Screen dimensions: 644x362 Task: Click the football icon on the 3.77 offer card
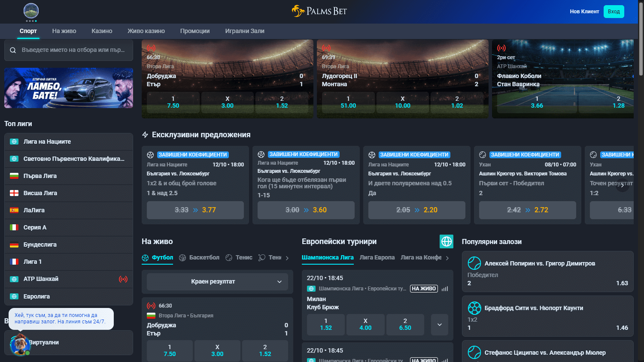click(150, 155)
